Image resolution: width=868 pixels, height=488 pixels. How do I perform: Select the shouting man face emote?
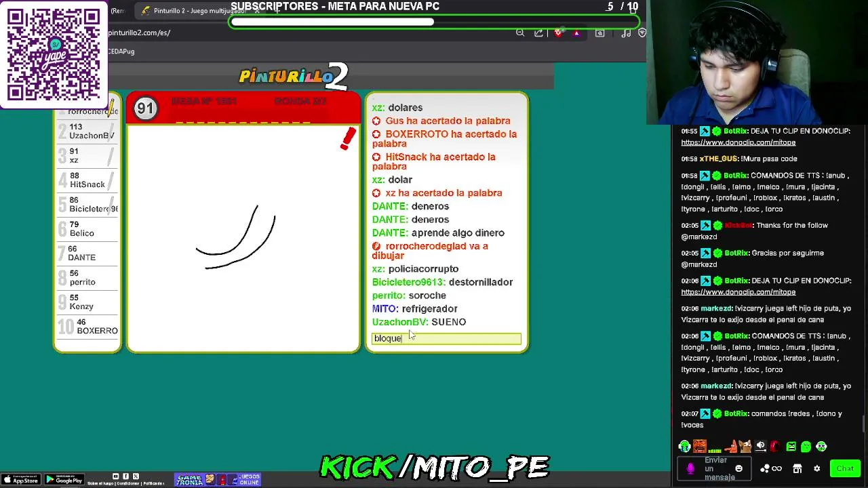(700, 446)
